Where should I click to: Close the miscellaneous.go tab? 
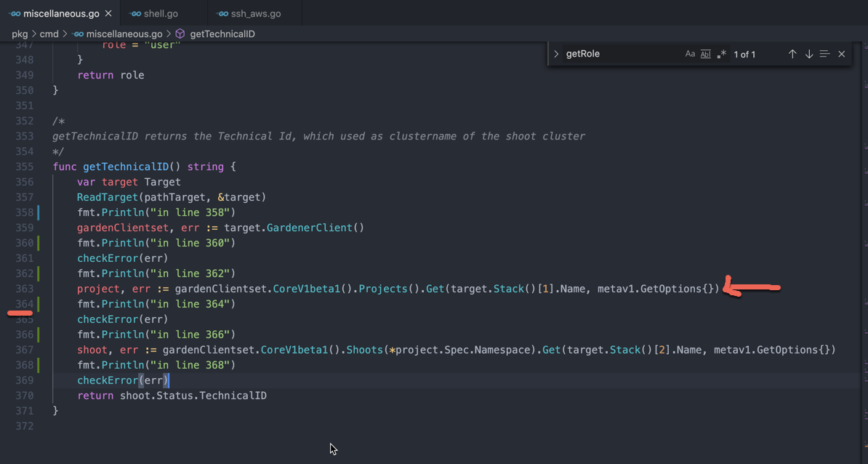point(109,12)
